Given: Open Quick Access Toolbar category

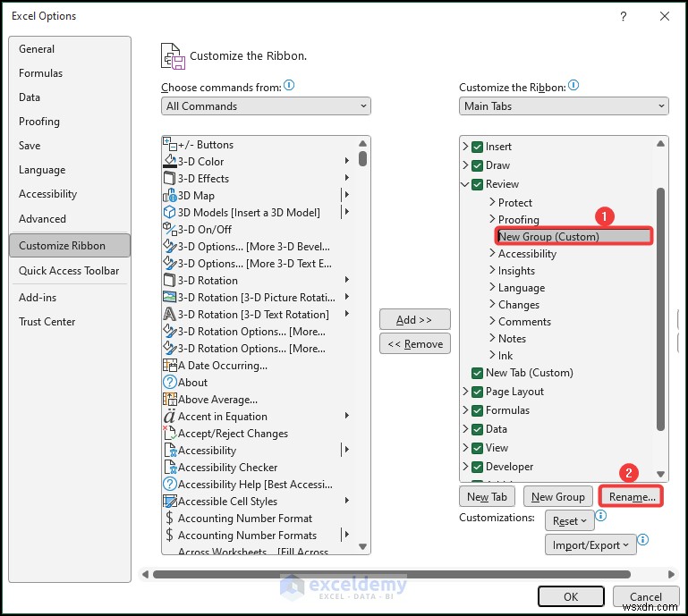Looking at the screenshot, I should coord(69,271).
